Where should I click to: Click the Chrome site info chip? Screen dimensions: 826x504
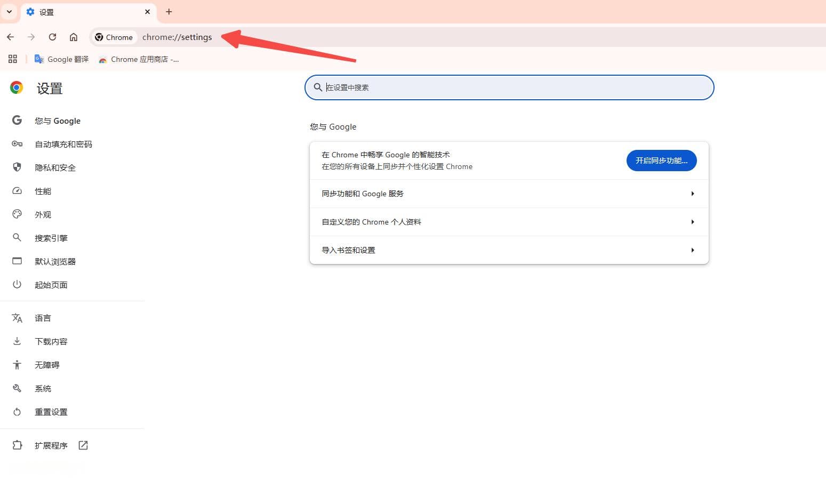[x=114, y=37]
